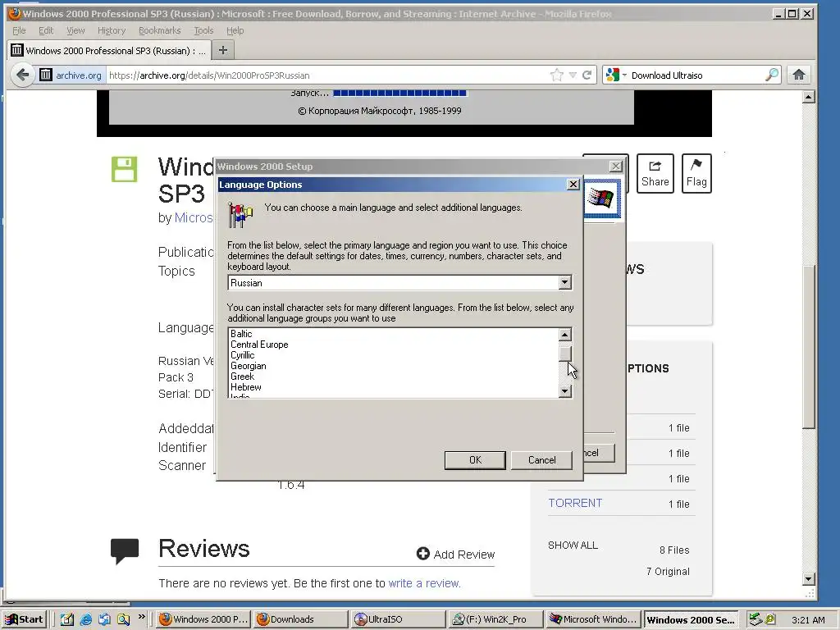This screenshot has height=630, width=840.
Task: Select Greek in the language groups list
Action: tap(242, 377)
